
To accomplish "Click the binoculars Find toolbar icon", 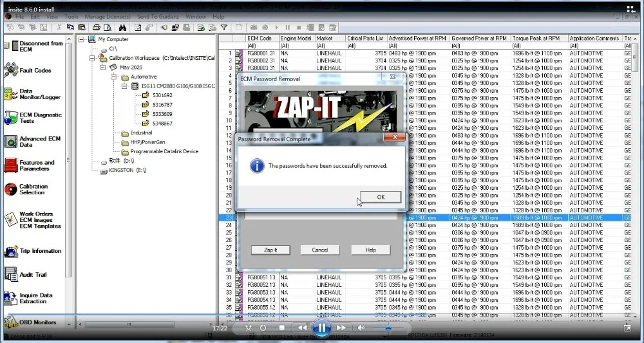I will click(x=122, y=28).
